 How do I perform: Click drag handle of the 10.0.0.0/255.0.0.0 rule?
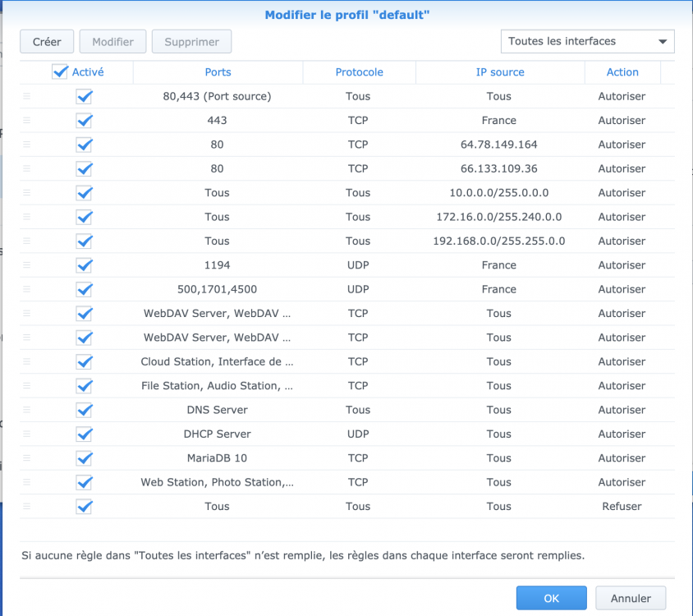(26, 193)
